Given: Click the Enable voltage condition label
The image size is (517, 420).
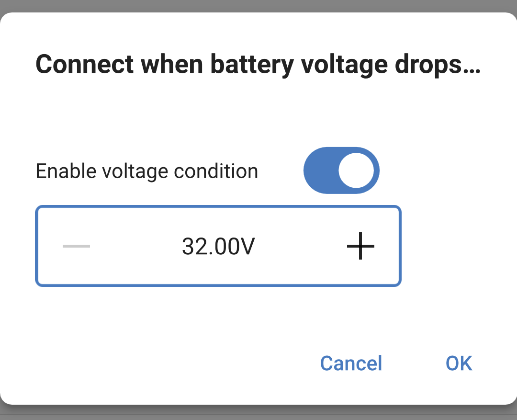Looking at the screenshot, I should point(147,170).
